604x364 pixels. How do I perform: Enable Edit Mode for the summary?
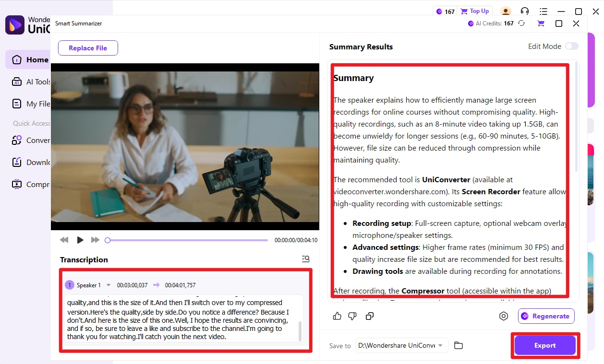pos(572,46)
